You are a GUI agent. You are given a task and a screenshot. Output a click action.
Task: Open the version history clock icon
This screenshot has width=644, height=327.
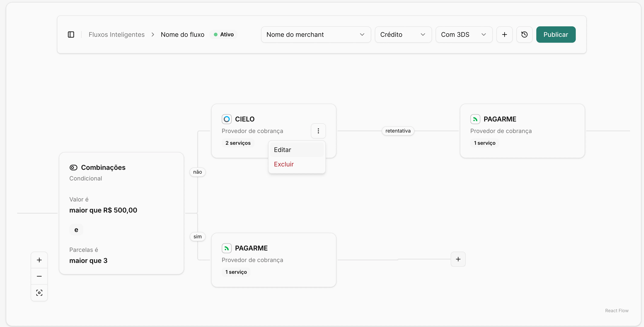(524, 35)
